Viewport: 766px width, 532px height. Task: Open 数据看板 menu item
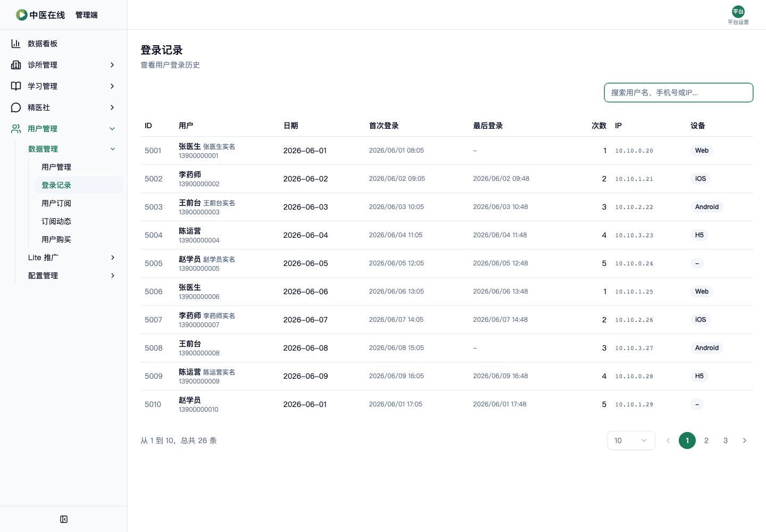pos(64,44)
